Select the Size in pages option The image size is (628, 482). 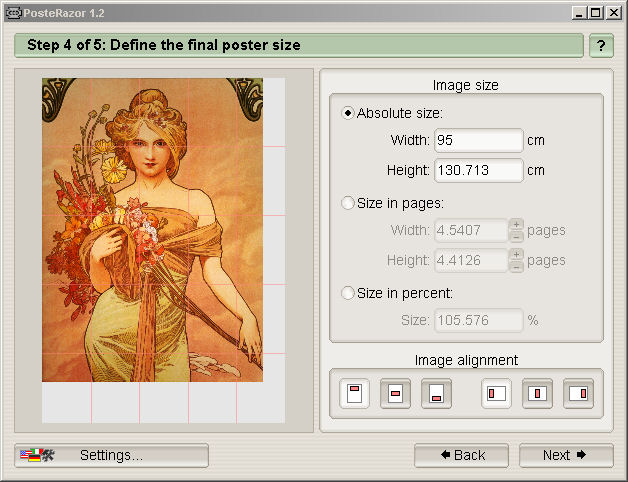(348, 203)
